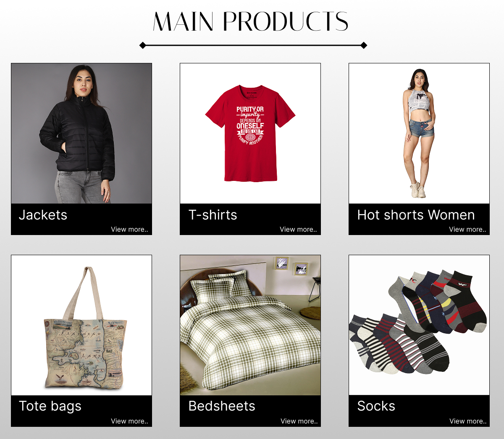The image size is (504, 439).
Task: Select the T-shirts category title
Action: click(x=213, y=215)
